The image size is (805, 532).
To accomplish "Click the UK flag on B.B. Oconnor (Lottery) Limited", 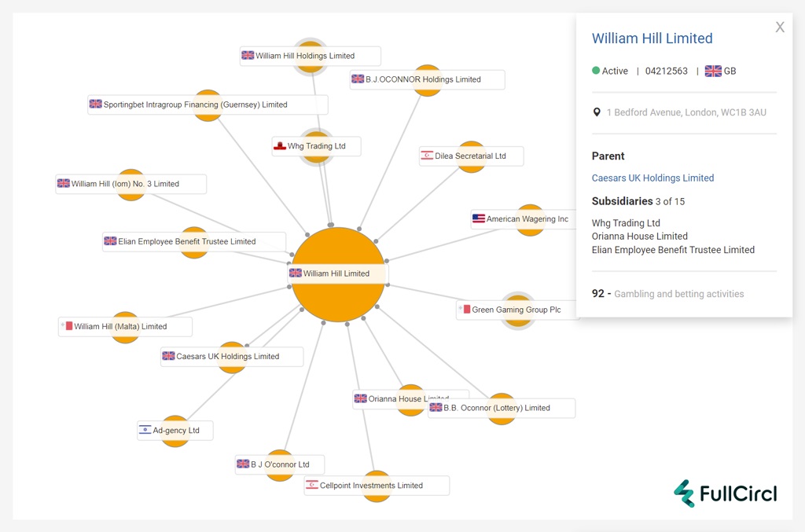I will [436, 407].
